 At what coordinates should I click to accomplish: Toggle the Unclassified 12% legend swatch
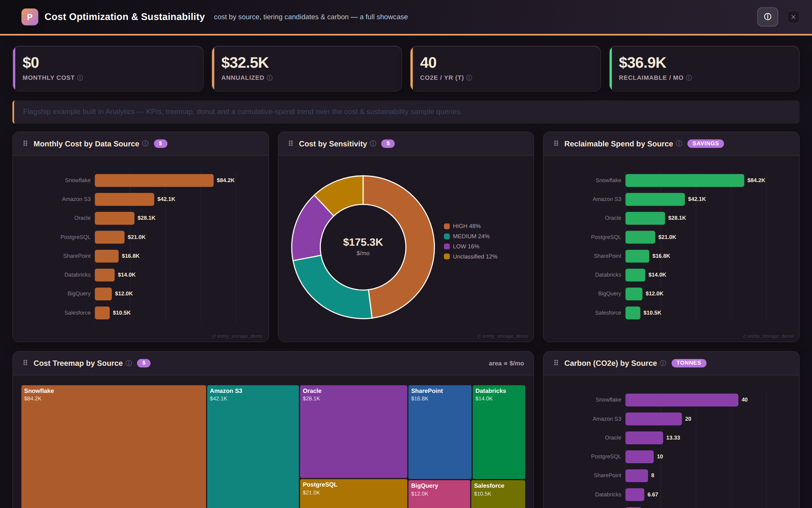point(447,257)
